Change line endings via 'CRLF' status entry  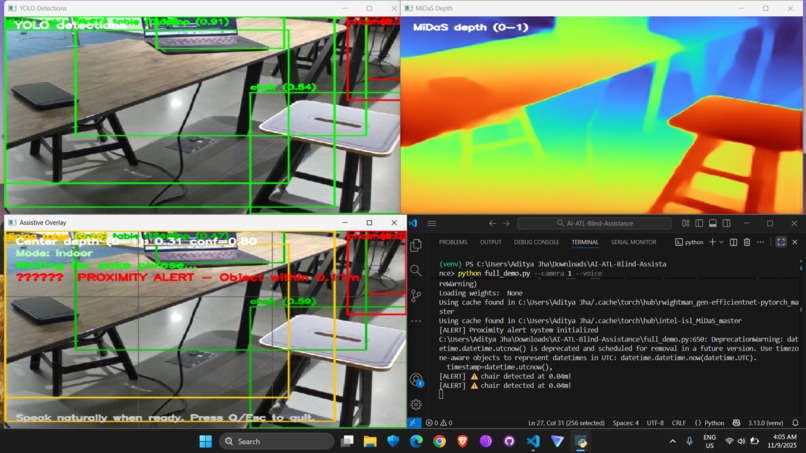pyautogui.click(x=679, y=423)
